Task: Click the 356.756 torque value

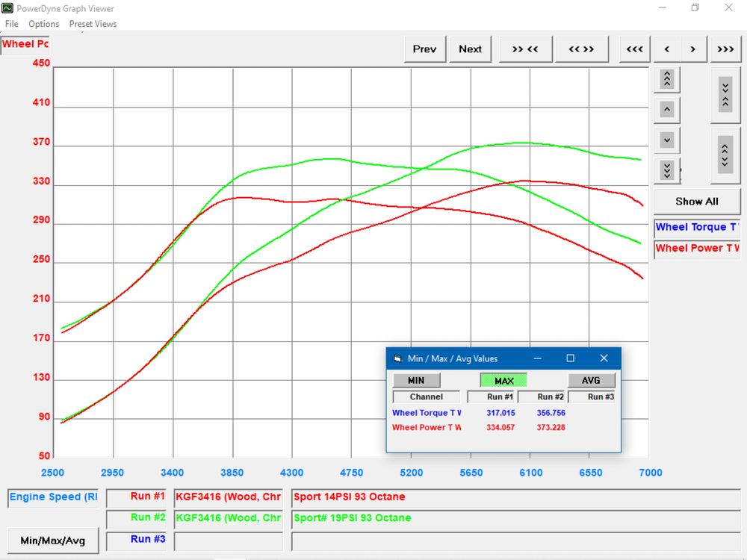Action: coord(551,413)
